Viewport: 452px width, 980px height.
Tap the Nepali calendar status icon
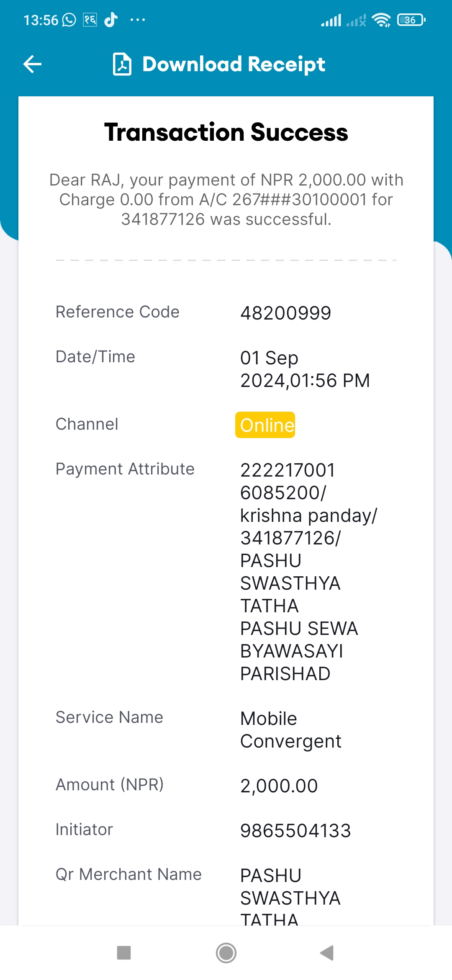(x=90, y=20)
